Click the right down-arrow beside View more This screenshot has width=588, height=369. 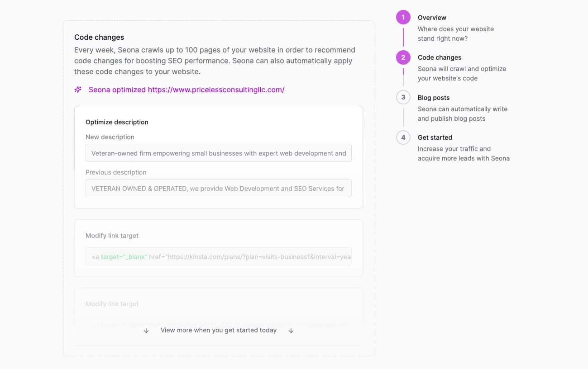(x=291, y=331)
